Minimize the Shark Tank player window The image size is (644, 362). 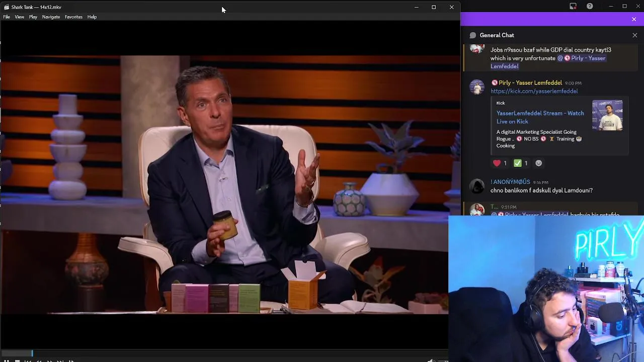coord(416,7)
